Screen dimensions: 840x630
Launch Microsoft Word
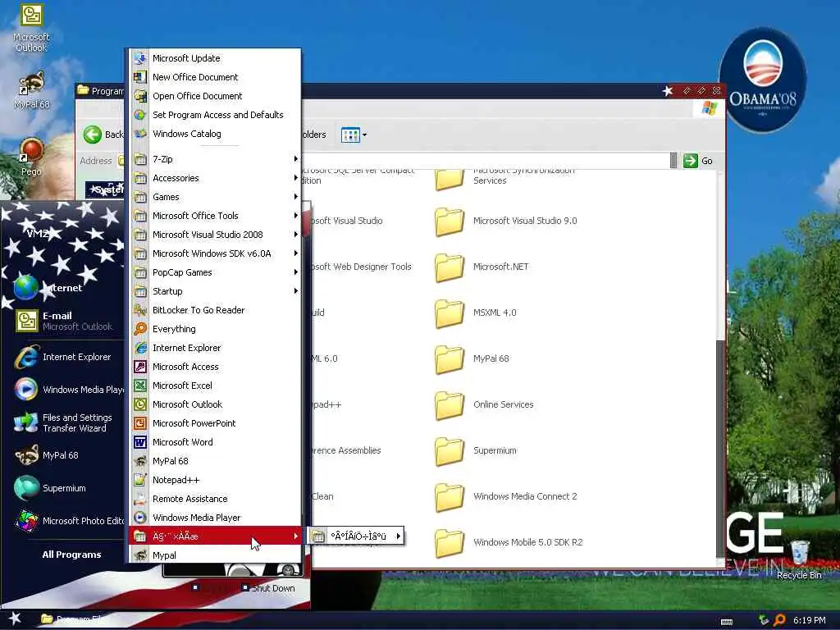[x=214, y=442]
